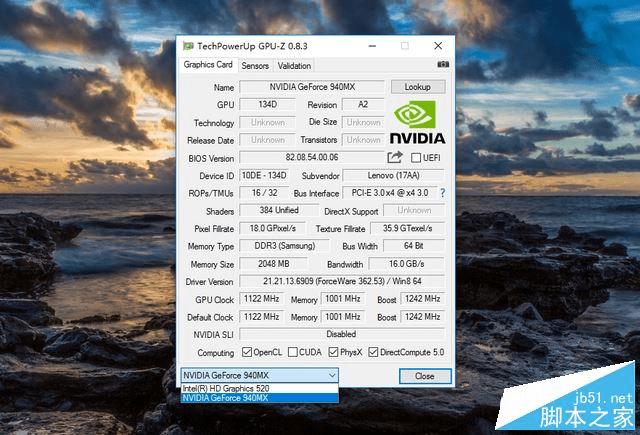This screenshot has width=640, height=435.
Task: Toggle the DirectCompute 5.0 checkbox
Action: [373, 352]
